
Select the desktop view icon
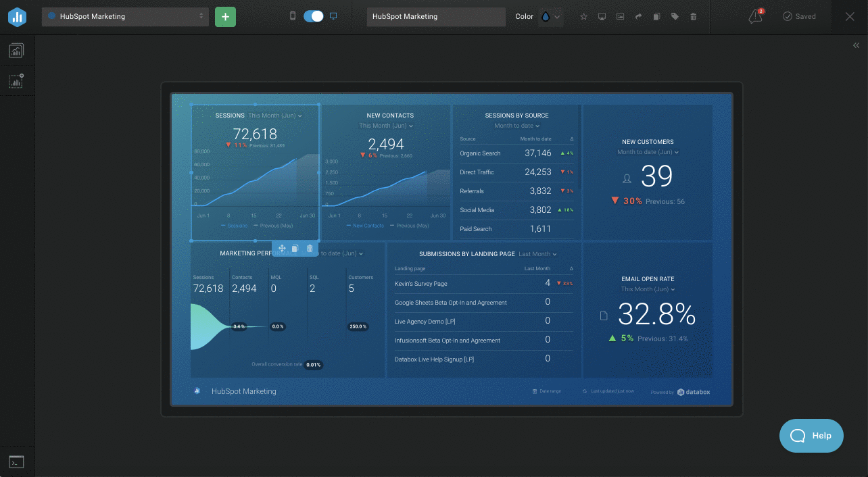coord(333,16)
